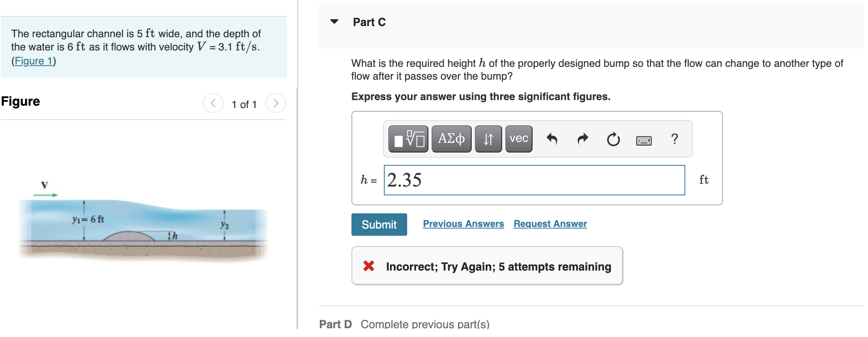Redo the last edit
This screenshot has height=337, width=868.
tap(583, 139)
